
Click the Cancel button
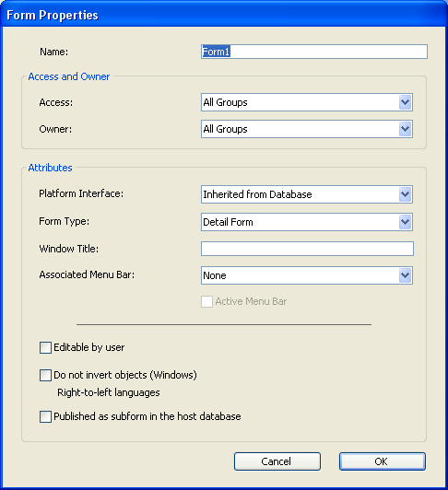pyautogui.click(x=277, y=461)
